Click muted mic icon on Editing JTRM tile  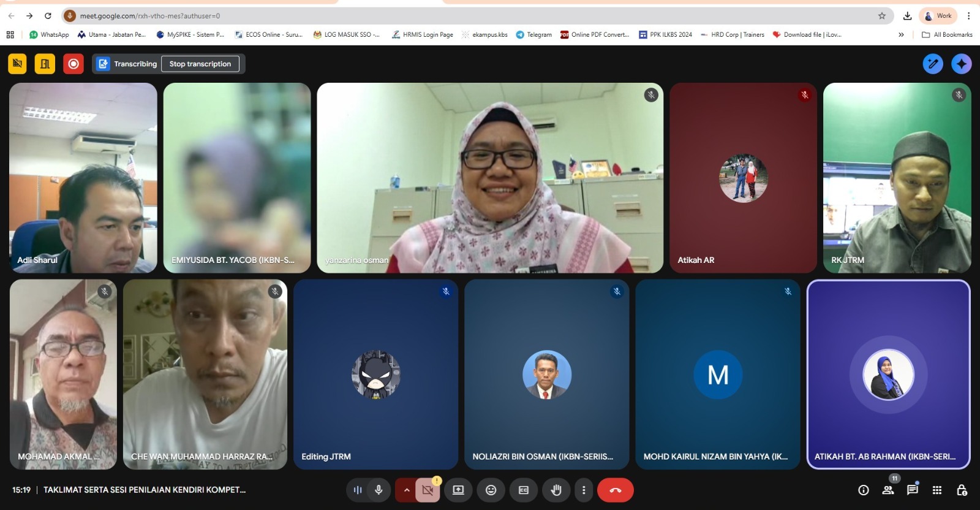coord(446,291)
